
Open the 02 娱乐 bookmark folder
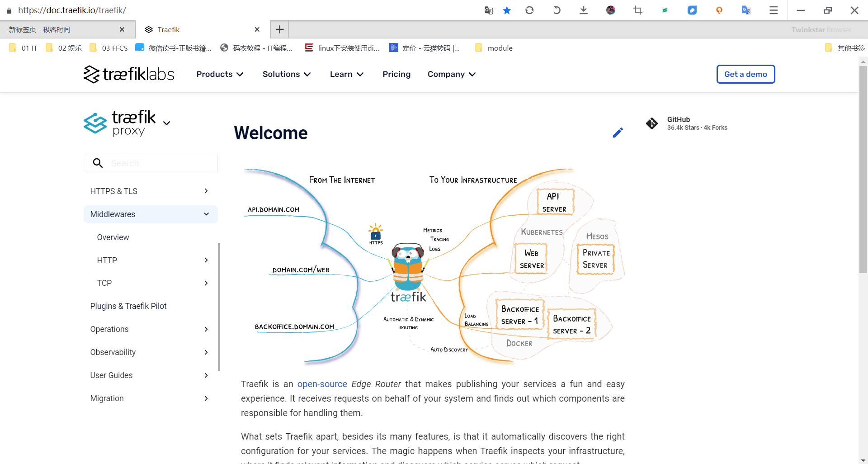64,48
